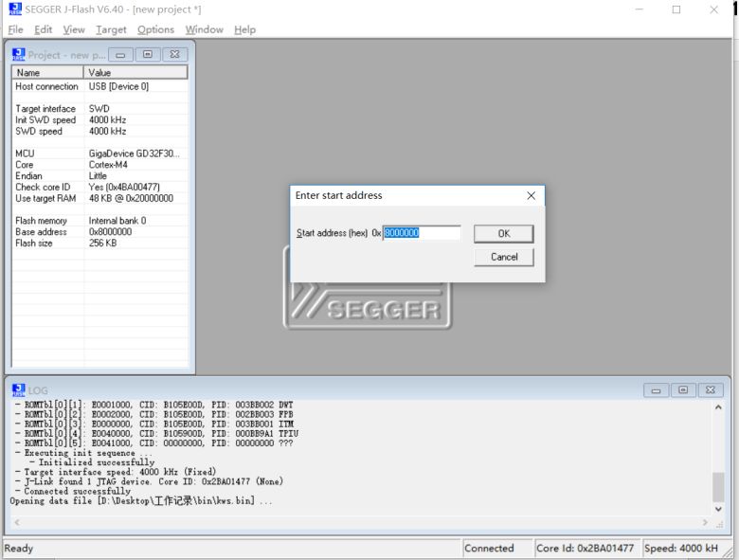Screen dimensions: 739x560
Task: Select the Use target RAM row
Action: (x=99, y=198)
